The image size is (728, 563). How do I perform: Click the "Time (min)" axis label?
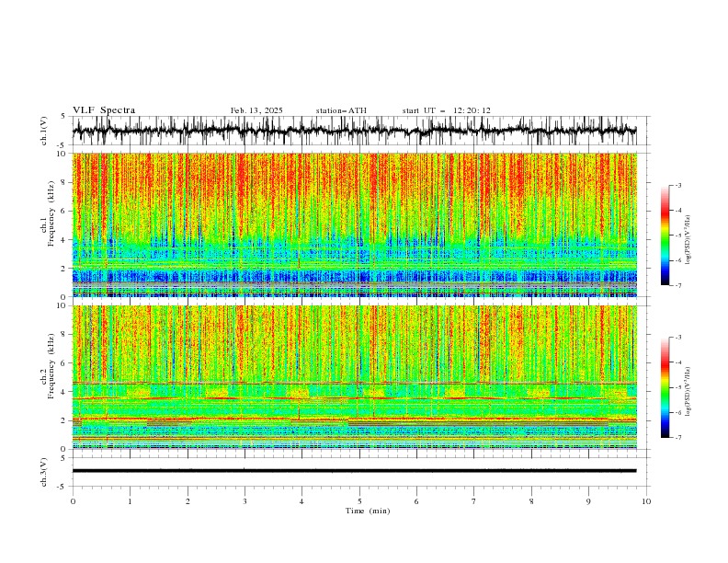[x=368, y=511]
